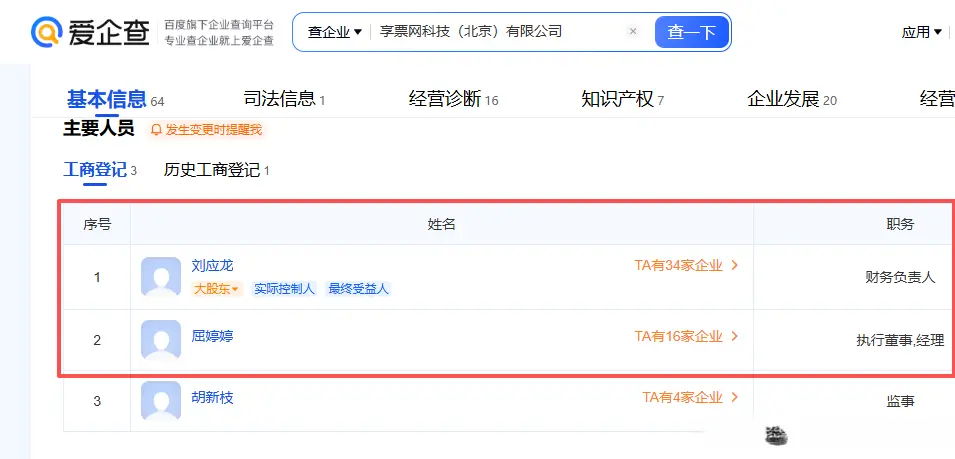Switch to the 基本信息 tab
Viewport: 955px width, 459px height.
tap(115, 99)
